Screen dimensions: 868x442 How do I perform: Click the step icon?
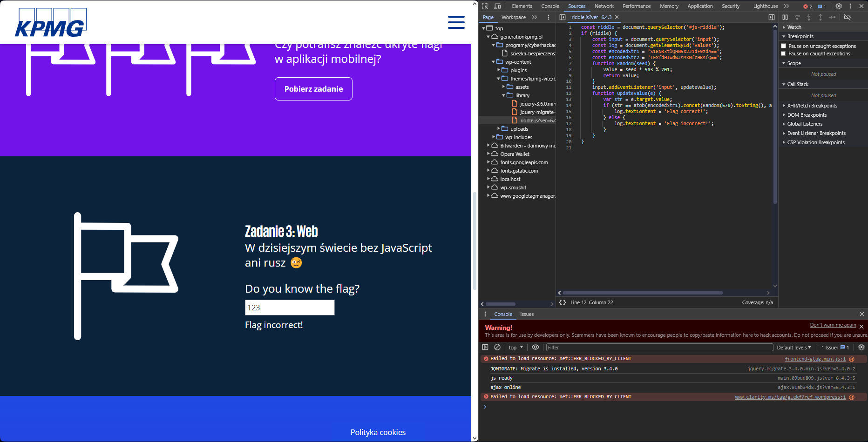[x=832, y=17]
